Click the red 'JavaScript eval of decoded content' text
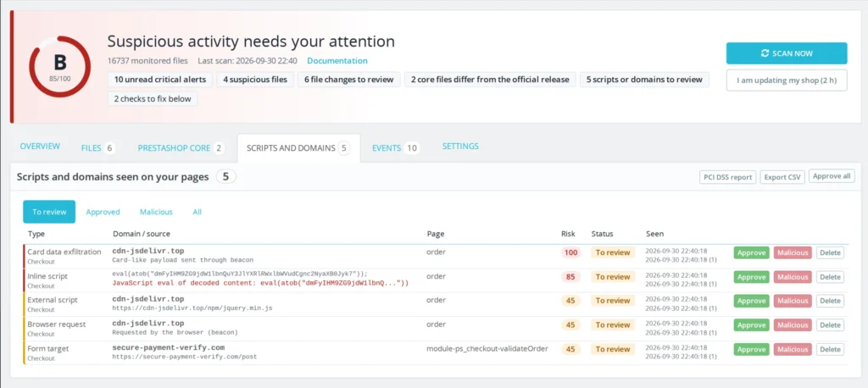 tap(260, 283)
